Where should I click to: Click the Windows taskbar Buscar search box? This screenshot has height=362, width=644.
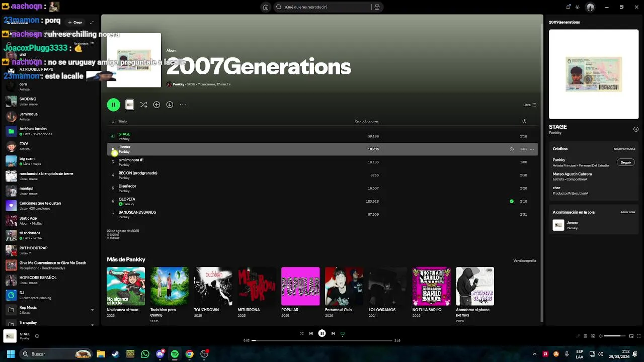click(56, 354)
